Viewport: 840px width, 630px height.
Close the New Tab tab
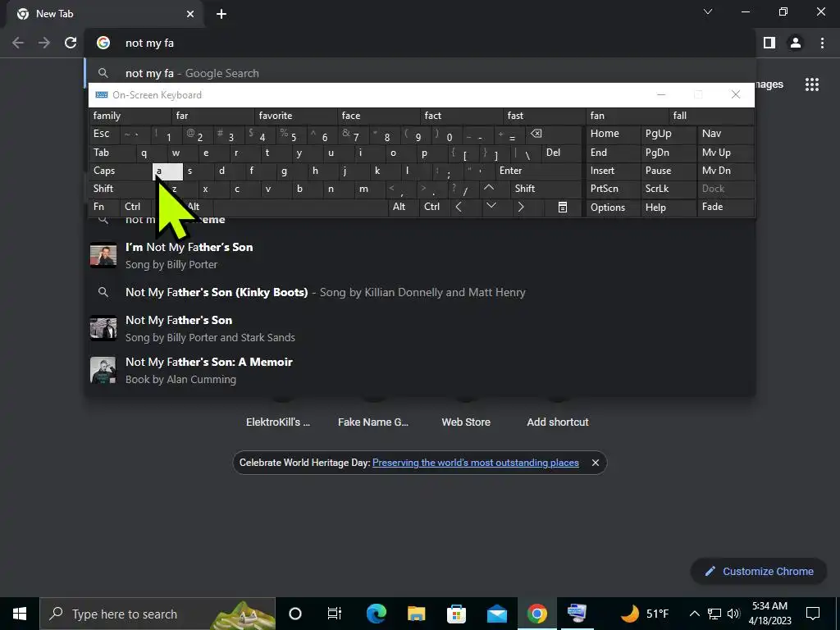pyautogui.click(x=190, y=14)
